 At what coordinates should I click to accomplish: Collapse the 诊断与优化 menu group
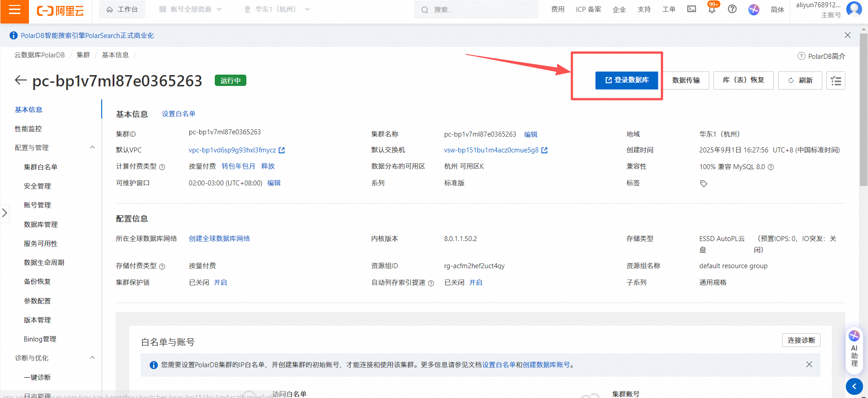click(x=92, y=358)
